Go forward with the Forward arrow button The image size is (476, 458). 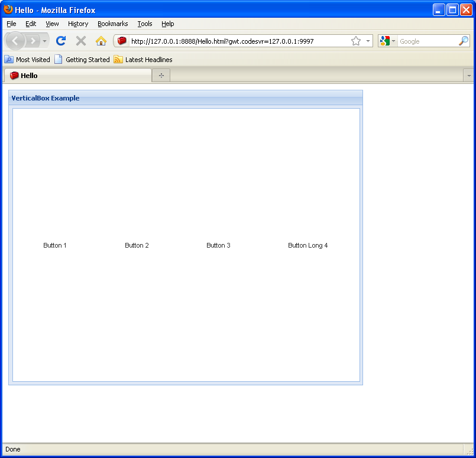click(33, 41)
